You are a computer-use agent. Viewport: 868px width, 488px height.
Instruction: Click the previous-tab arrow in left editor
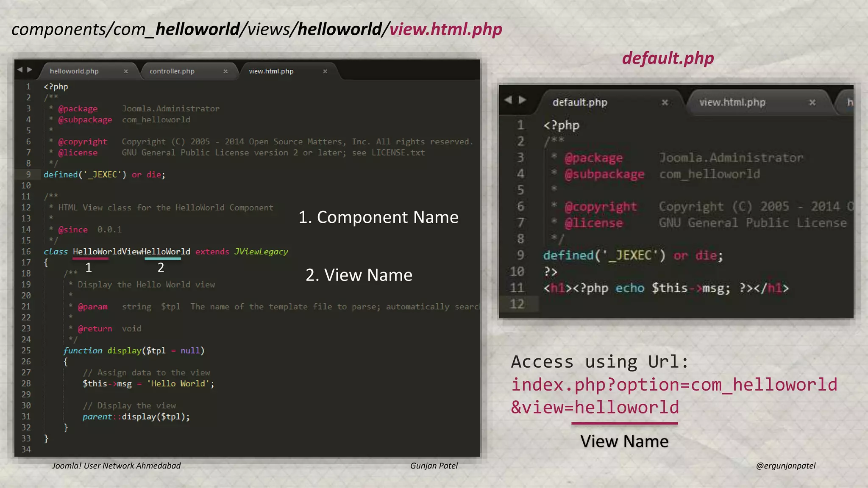pyautogui.click(x=20, y=69)
